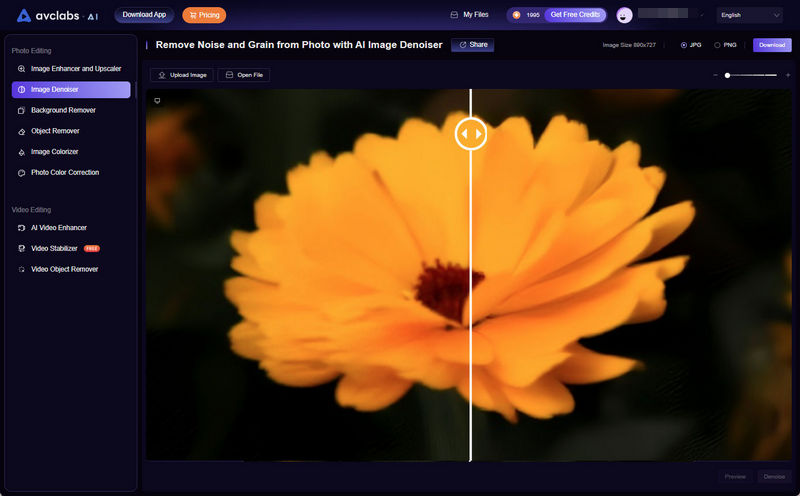Click the zoom out minus icon

[x=715, y=75]
